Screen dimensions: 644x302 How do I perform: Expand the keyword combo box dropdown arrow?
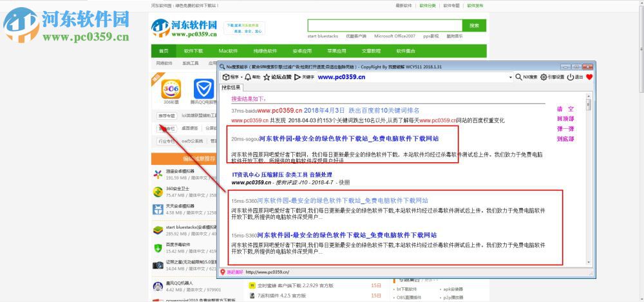tap(511, 77)
